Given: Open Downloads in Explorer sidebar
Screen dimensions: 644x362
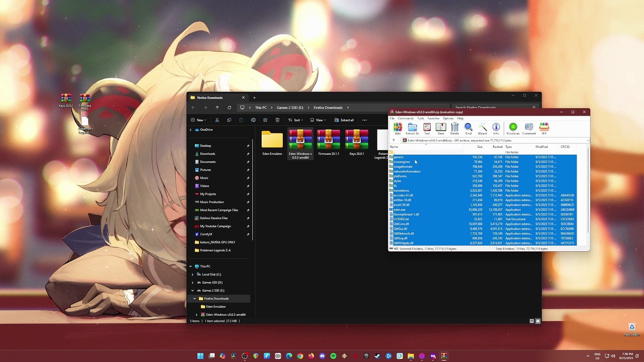Looking at the screenshot, I should pos(207,154).
